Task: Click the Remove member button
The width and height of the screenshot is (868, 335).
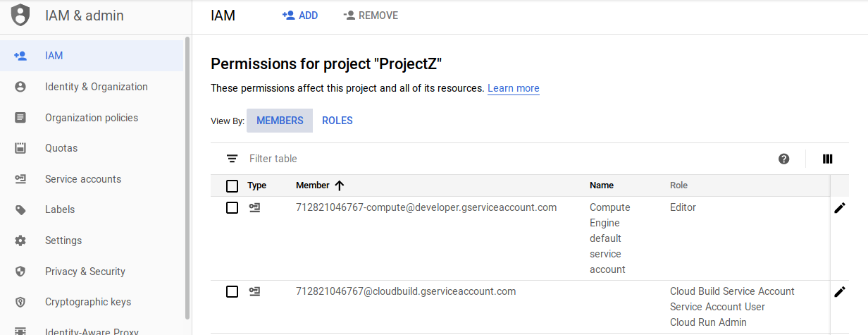Action: click(x=371, y=16)
